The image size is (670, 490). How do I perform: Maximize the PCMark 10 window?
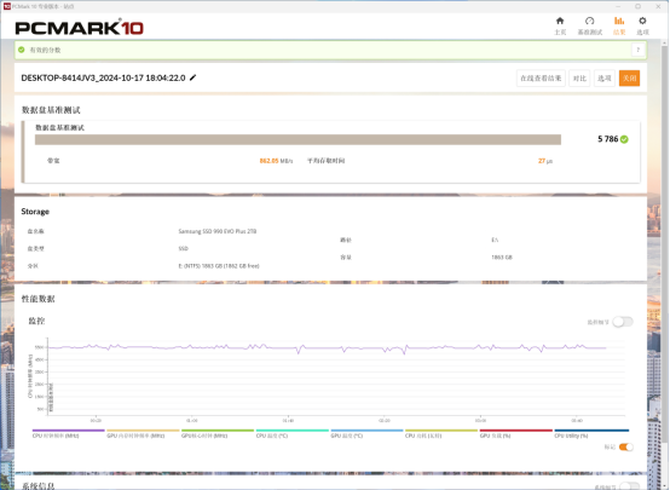635,4
